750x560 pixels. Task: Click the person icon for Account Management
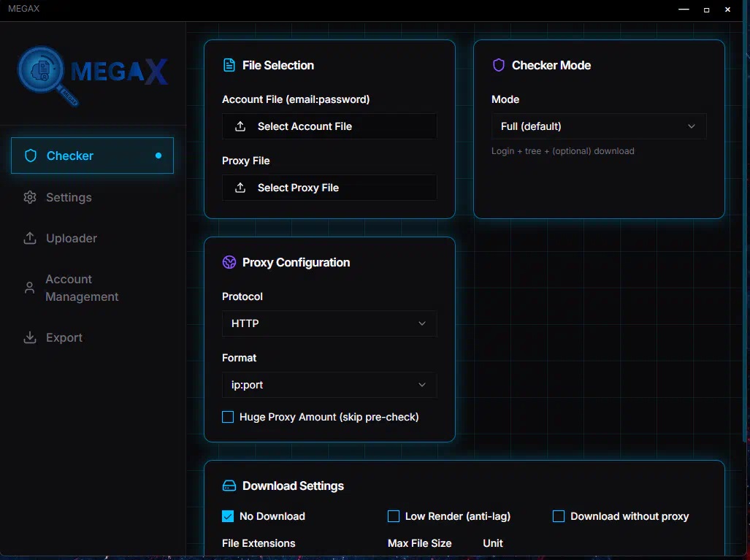30,288
